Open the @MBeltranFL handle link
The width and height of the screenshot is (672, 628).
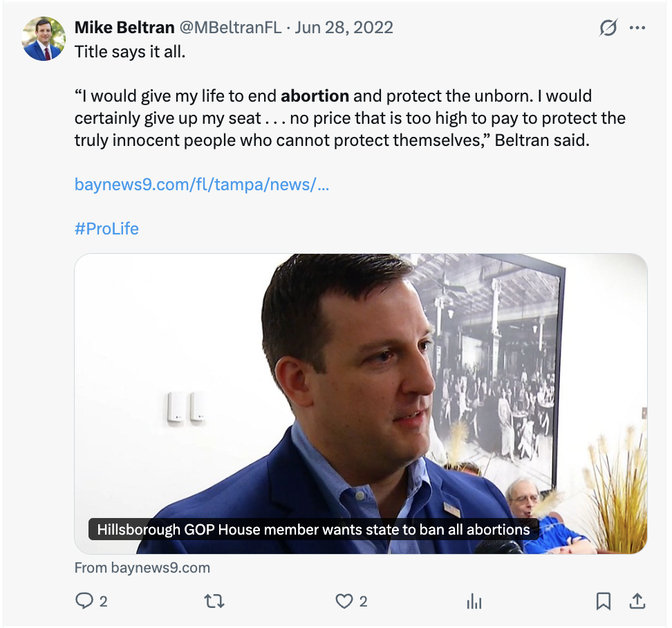click(x=230, y=28)
